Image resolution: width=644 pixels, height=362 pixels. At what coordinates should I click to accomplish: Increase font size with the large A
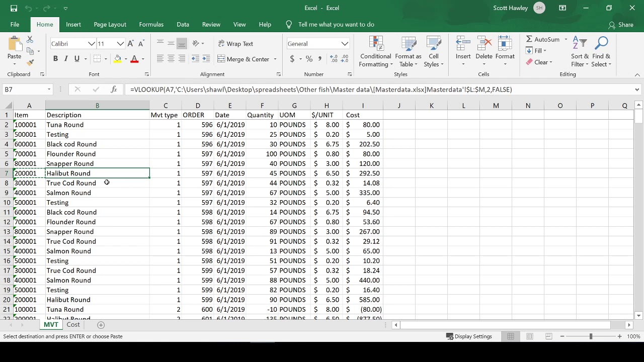click(x=130, y=44)
